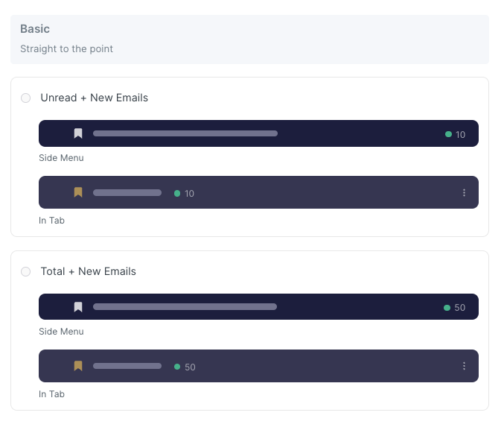Click green dot beside 50 in Total side menu preview
The image size is (504, 430).
(x=447, y=308)
